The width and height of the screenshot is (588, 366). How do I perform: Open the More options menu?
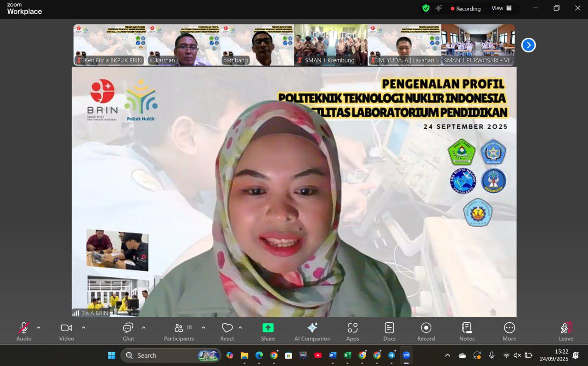(509, 332)
